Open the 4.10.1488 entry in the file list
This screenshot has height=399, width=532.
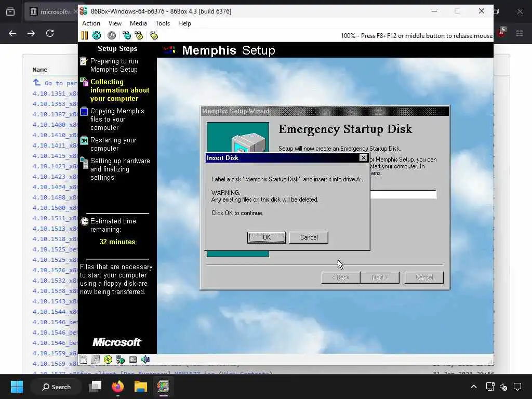pyautogui.click(x=55, y=197)
